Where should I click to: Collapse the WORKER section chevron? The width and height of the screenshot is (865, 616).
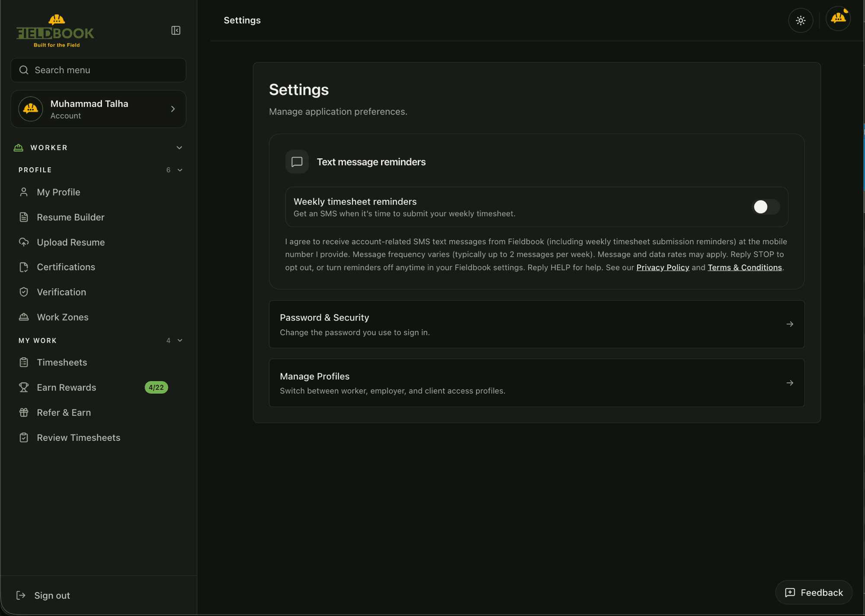click(179, 148)
